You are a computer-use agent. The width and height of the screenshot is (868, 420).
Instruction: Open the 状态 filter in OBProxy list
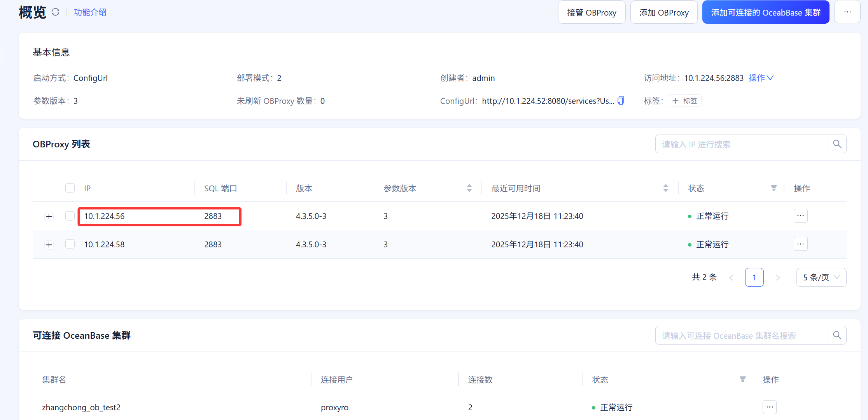pos(773,188)
